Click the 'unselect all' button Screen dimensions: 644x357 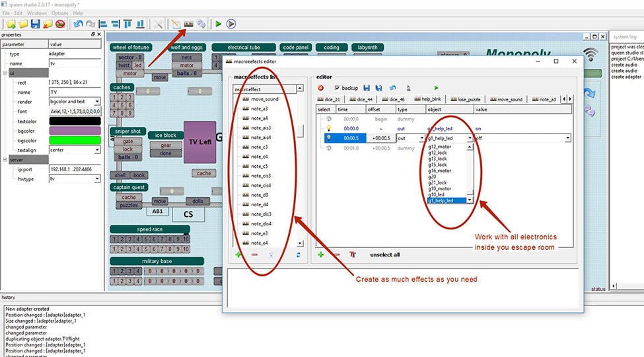pos(385,255)
